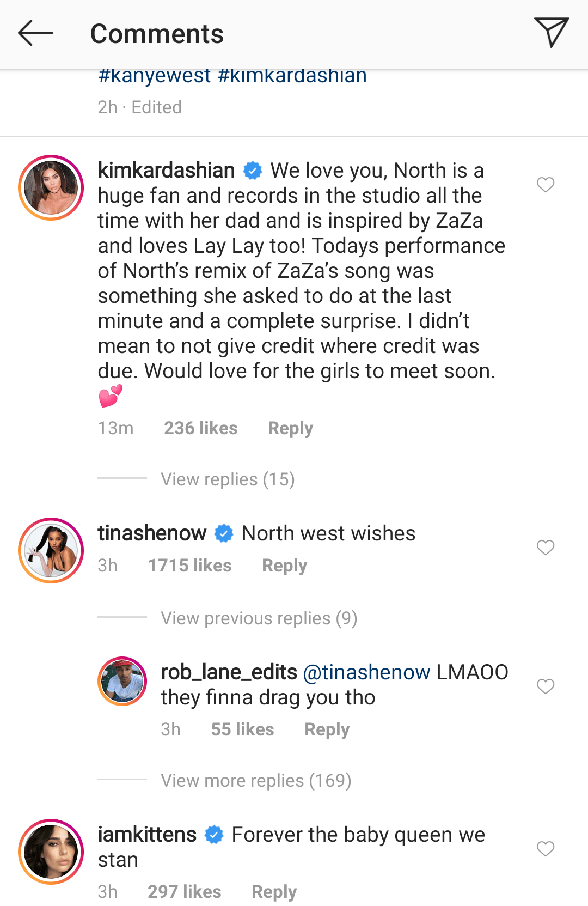Like tinashenow's comment with the heart

pos(546,548)
